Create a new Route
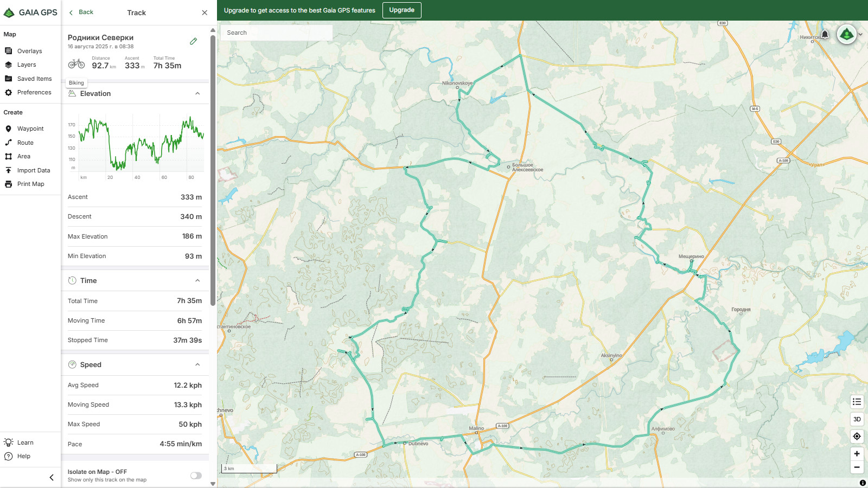The width and height of the screenshot is (868, 488). pos(25,143)
